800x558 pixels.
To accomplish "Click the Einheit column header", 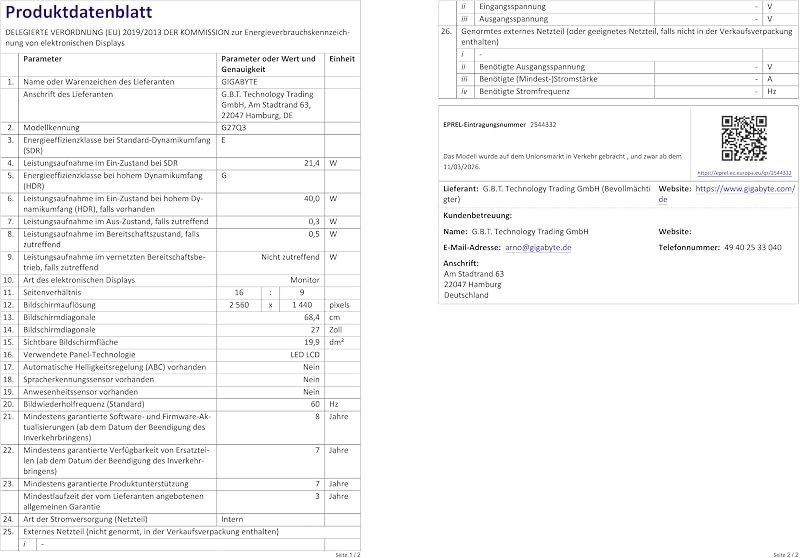I will (x=342, y=59).
